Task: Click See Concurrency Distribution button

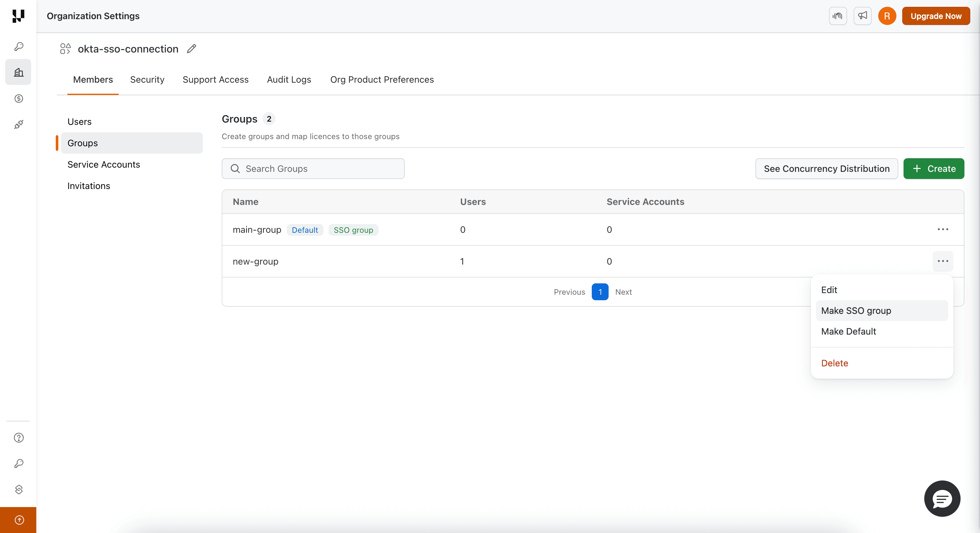Action: pos(826,169)
